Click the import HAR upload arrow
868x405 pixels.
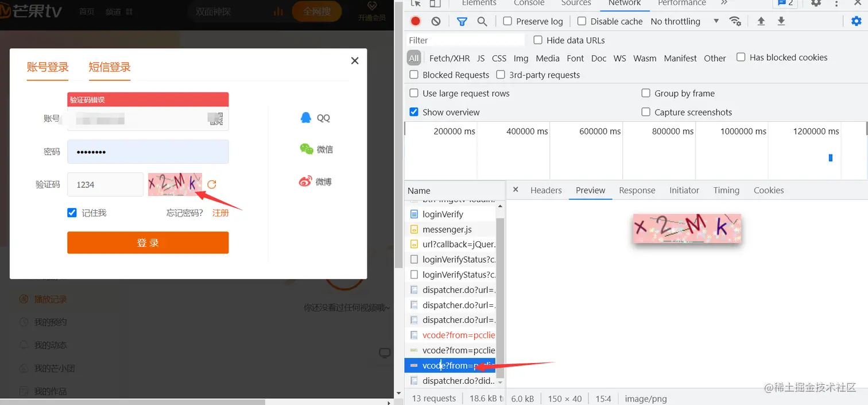(761, 21)
